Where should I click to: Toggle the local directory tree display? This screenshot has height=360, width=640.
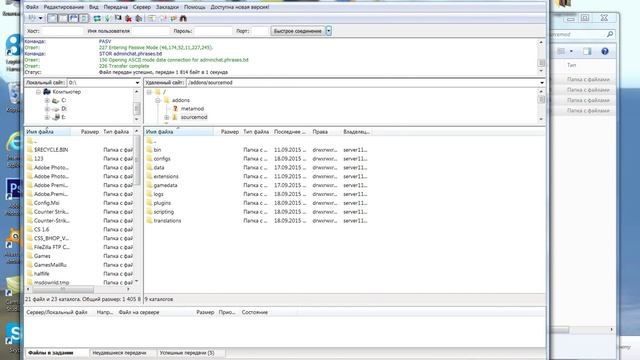tap(63, 18)
